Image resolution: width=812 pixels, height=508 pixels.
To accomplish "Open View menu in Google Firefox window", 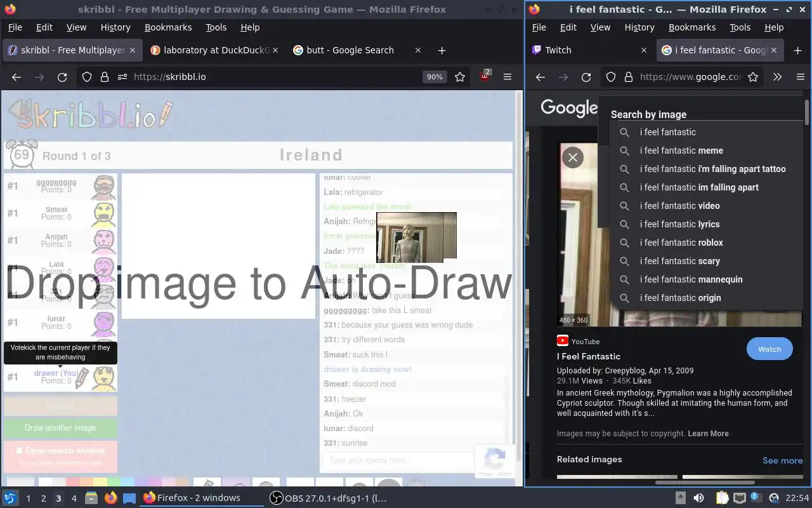I will pyautogui.click(x=600, y=27).
